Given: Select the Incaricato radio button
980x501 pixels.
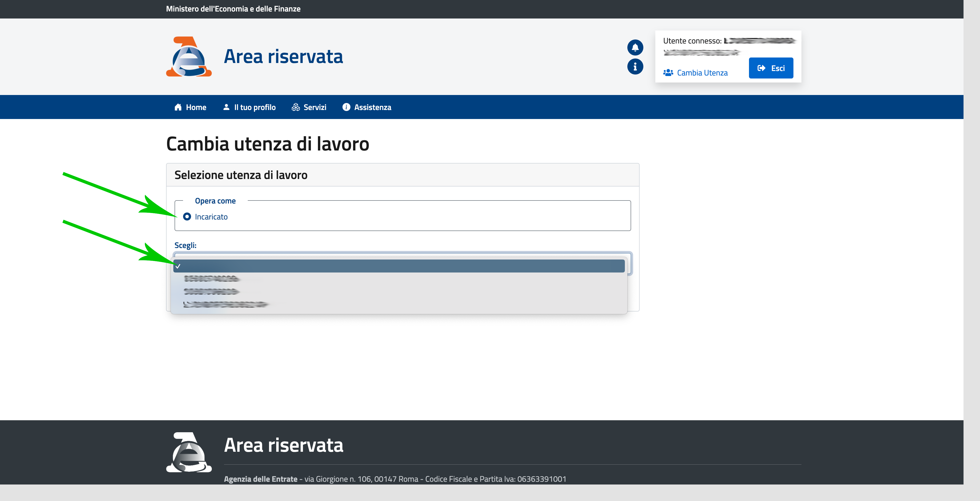Looking at the screenshot, I should tap(187, 216).
